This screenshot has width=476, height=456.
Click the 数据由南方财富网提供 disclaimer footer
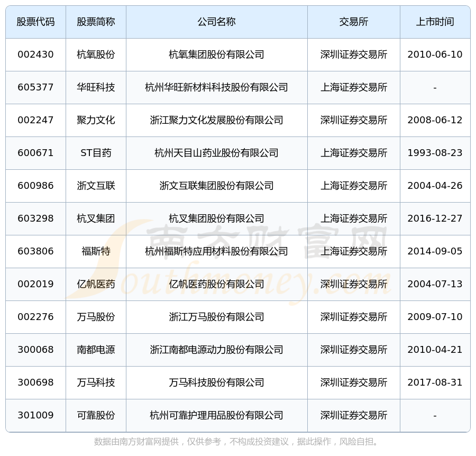[x=236, y=442]
